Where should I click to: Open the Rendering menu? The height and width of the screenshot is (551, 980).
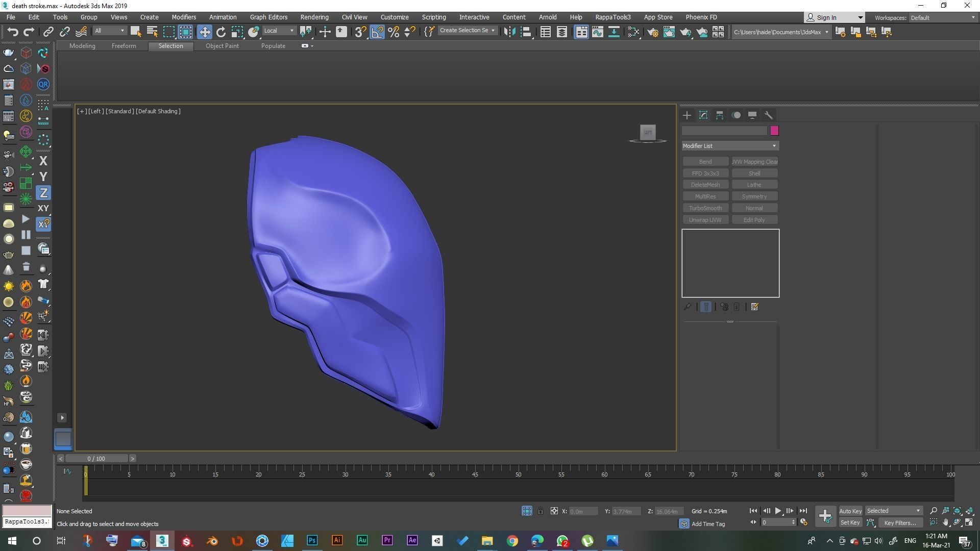click(314, 17)
